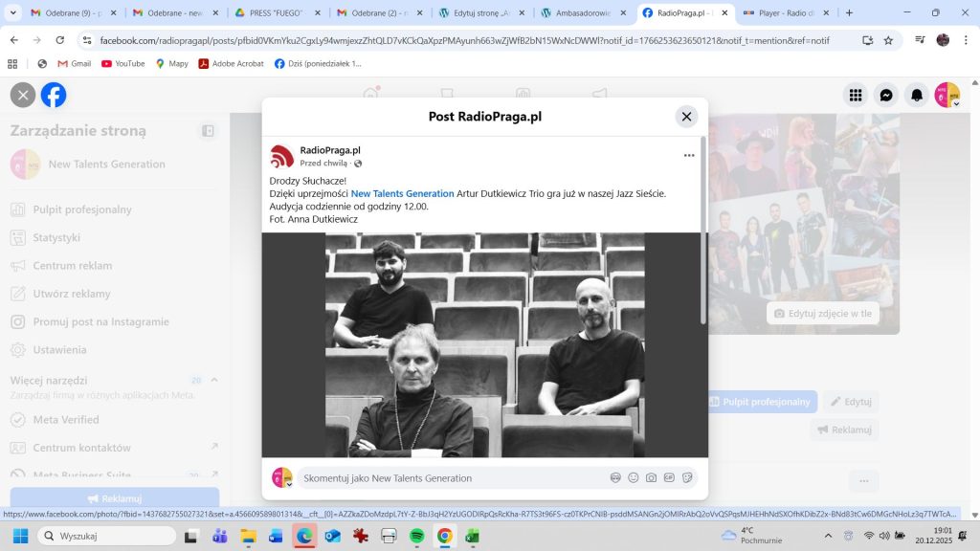The image size is (980, 551).
Task: Open the post options three-dot menu
Action: click(688, 156)
